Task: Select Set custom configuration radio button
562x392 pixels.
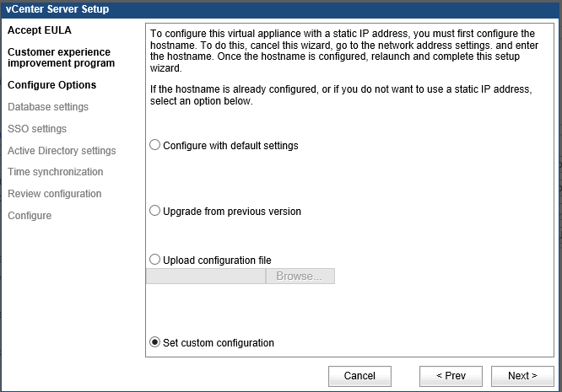Action: [154, 342]
